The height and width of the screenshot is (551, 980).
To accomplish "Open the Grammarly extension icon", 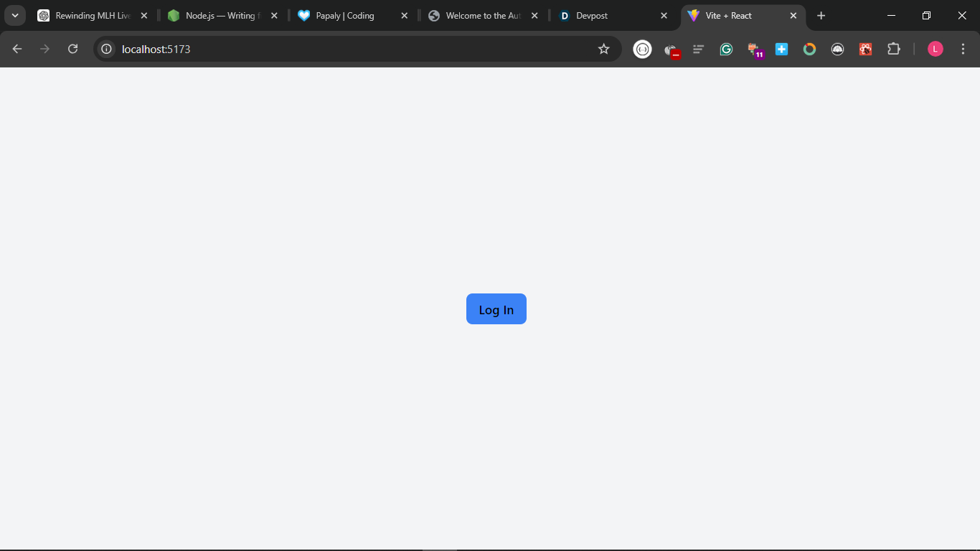I will pyautogui.click(x=726, y=49).
